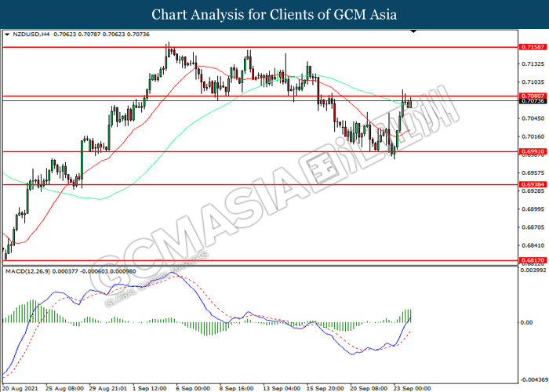Click the 0.70160 price scale value

tap(533, 137)
